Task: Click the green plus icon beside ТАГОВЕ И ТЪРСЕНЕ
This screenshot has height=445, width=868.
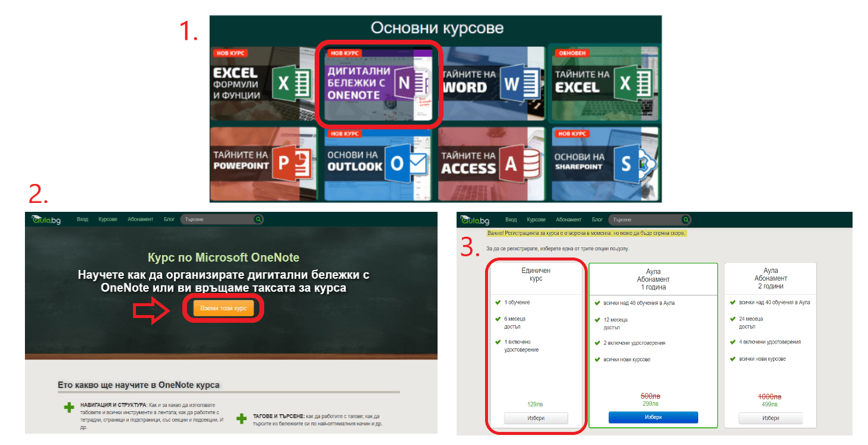Action: 242,419
